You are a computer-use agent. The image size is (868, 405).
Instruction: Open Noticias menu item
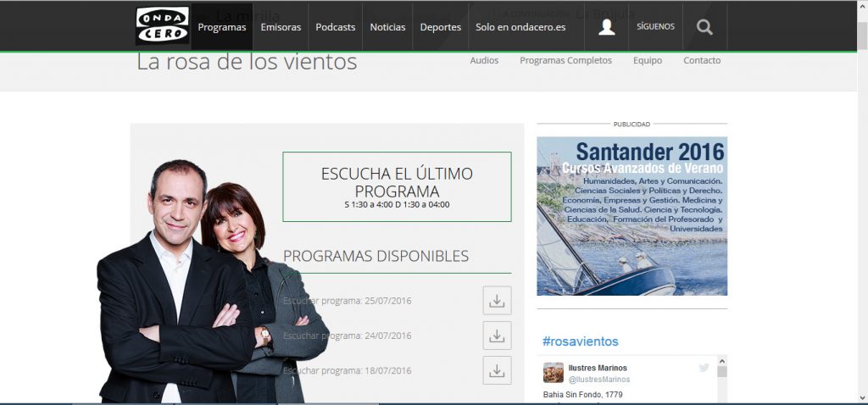(x=387, y=26)
